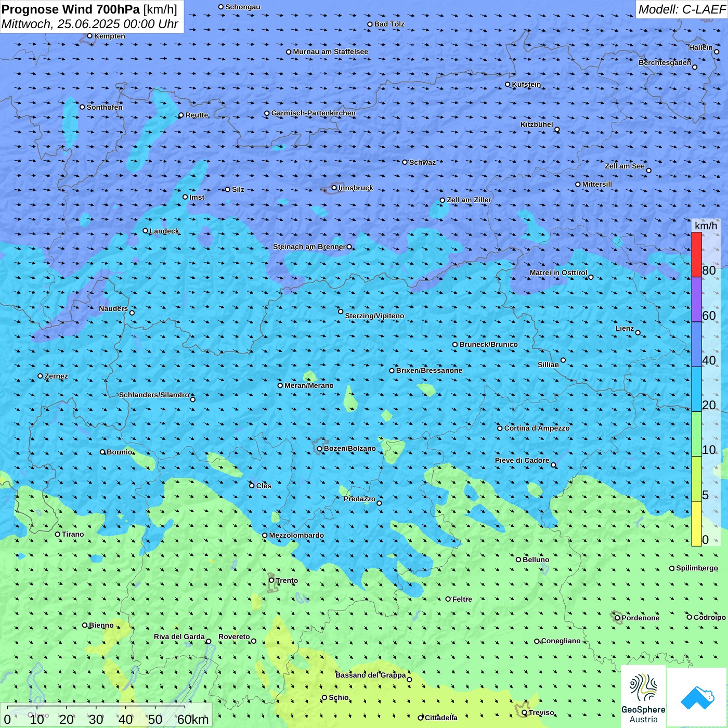Click the Innsbruck city label
Screen dimensions: 728x728
tap(356, 188)
